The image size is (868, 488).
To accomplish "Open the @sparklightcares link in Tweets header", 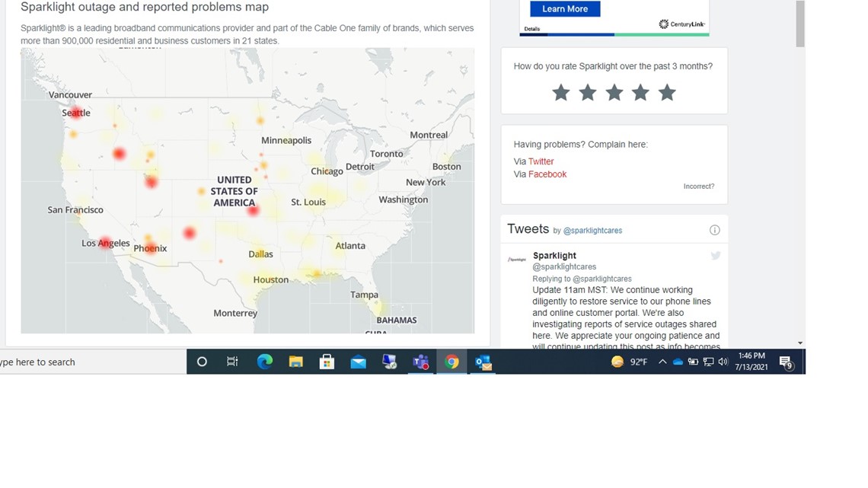I will (592, 231).
